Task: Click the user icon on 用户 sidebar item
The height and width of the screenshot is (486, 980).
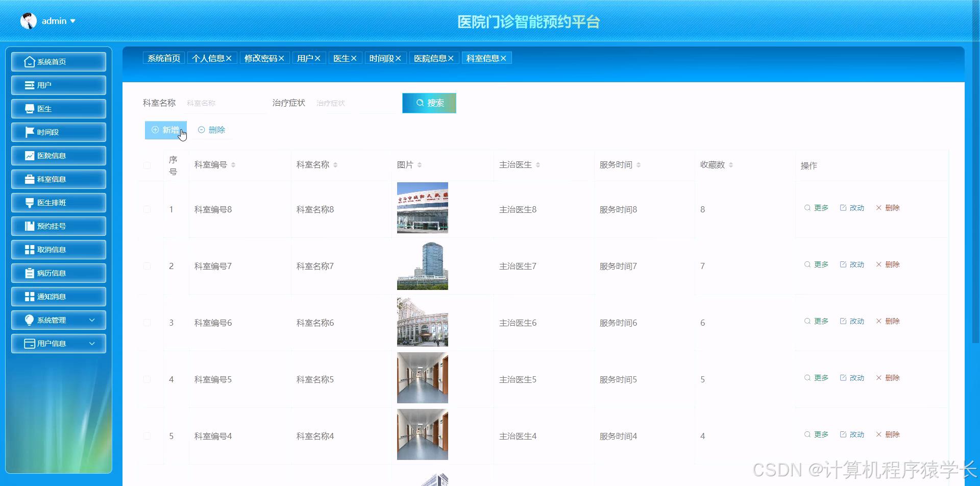Action: coord(29,85)
